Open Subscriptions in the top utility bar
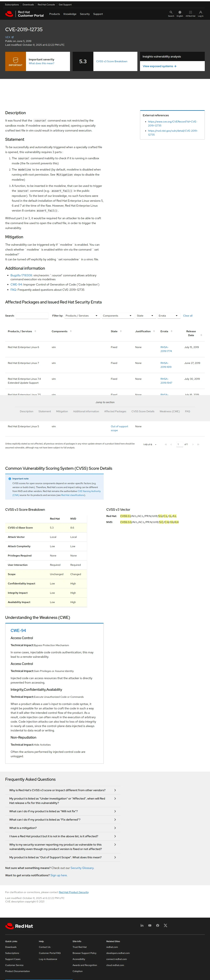Viewport: 210px width, 980px height. 12,5
